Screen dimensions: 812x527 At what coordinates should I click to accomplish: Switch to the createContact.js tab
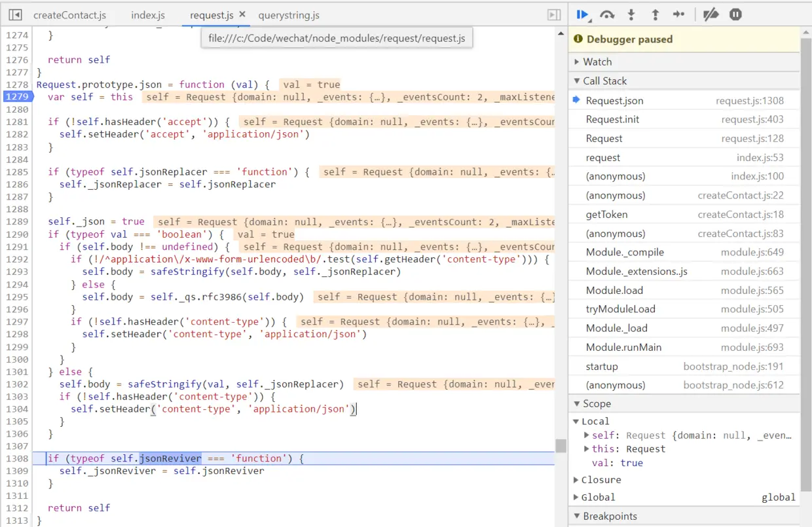[69, 14]
